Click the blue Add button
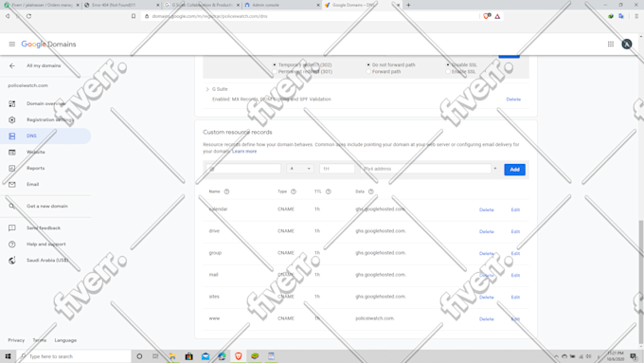The width and height of the screenshot is (644, 363). click(514, 170)
